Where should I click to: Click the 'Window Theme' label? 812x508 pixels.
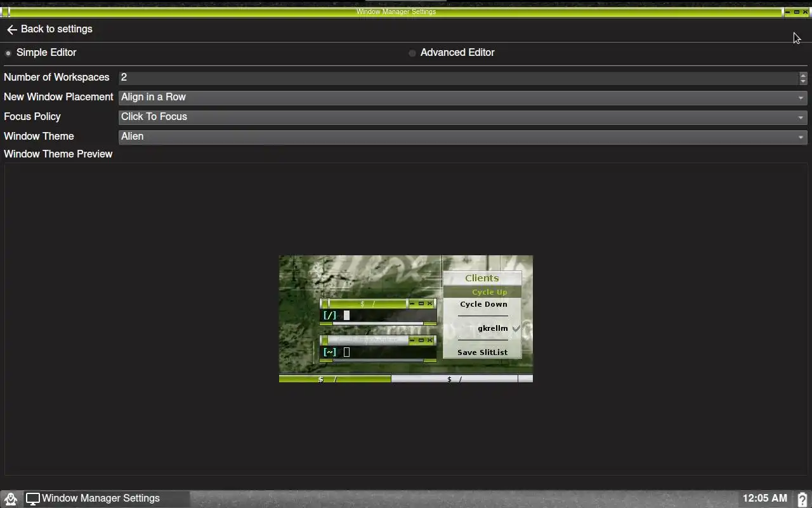click(39, 137)
